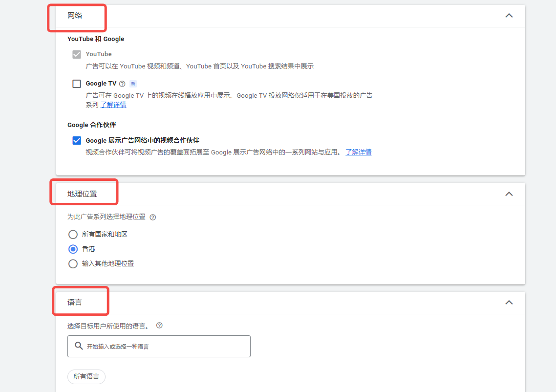Click the help icon beside Google TV

tap(122, 84)
